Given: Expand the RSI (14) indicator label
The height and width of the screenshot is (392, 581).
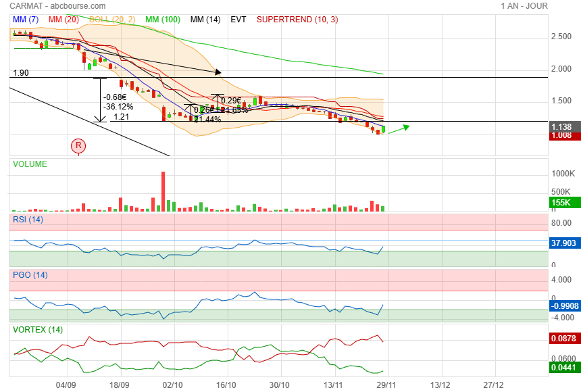Looking at the screenshot, I should coord(28,219).
